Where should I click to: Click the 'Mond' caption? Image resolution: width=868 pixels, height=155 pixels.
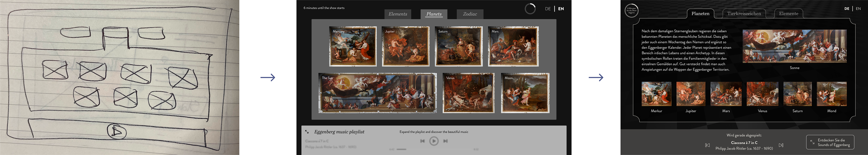click(x=832, y=111)
